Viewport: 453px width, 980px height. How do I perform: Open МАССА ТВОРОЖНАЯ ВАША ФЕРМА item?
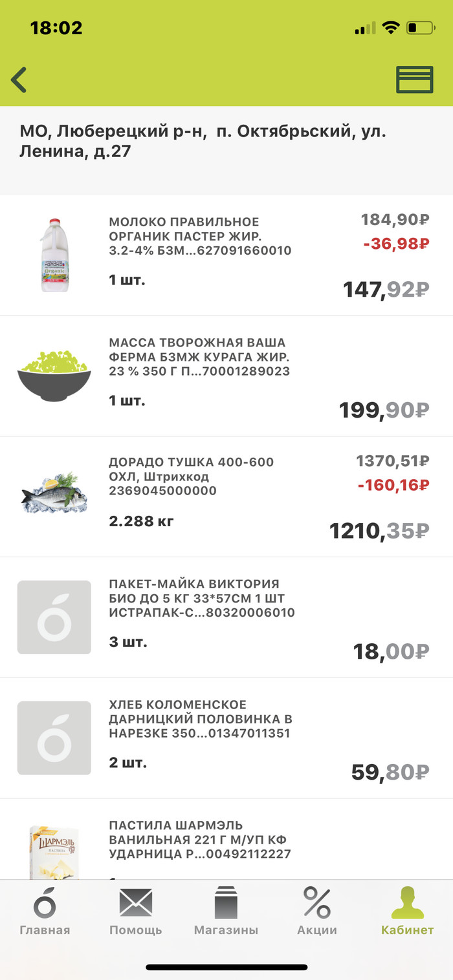[199, 357]
